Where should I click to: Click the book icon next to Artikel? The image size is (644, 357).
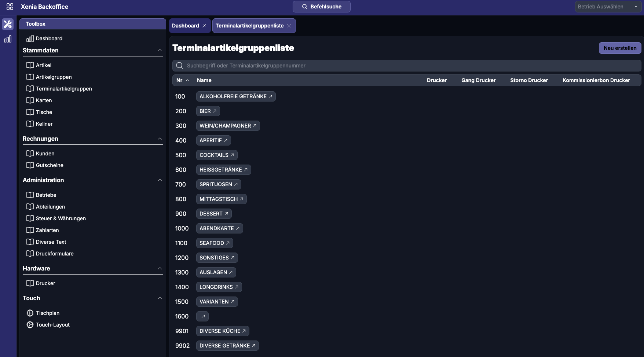pos(30,65)
